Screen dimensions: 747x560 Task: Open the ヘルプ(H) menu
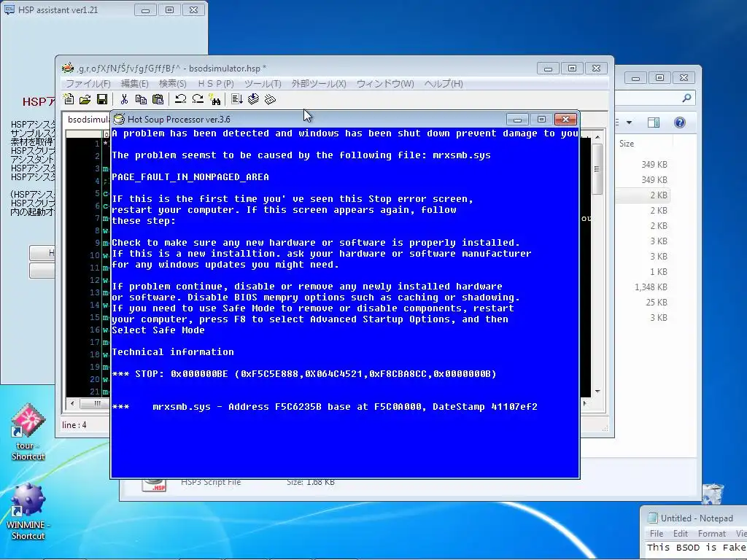pos(443,84)
